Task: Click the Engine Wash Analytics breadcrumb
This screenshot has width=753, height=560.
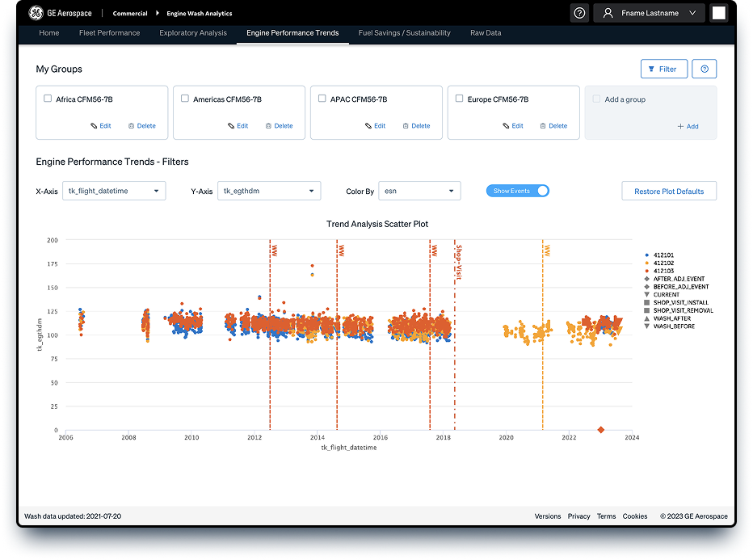Action: pyautogui.click(x=200, y=14)
